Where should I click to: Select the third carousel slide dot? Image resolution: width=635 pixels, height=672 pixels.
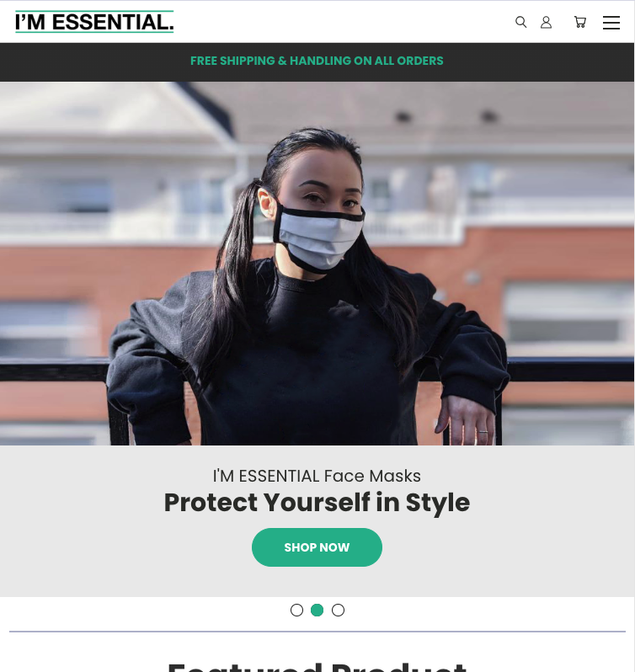click(x=338, y=610)
